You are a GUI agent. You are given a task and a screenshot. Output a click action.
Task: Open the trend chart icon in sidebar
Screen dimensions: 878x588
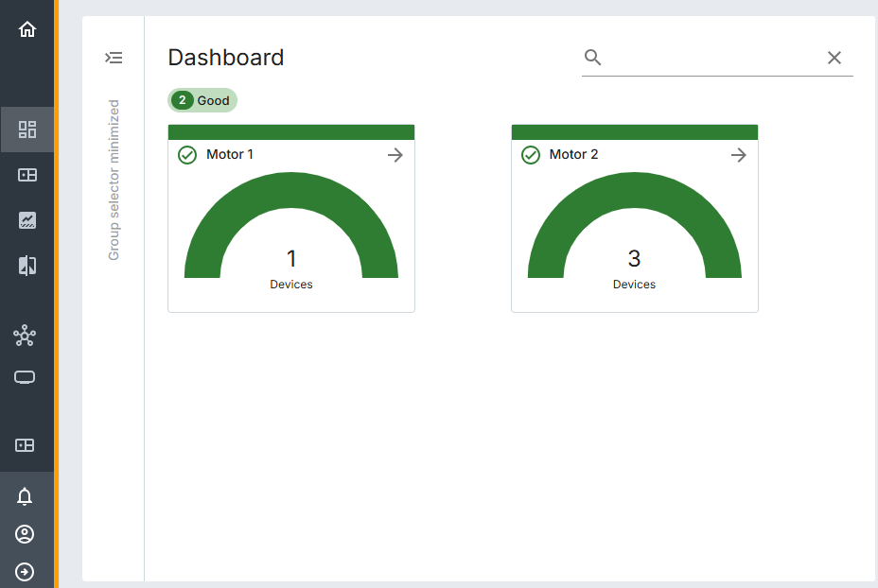pyautogui.click(x=26, y=220)
